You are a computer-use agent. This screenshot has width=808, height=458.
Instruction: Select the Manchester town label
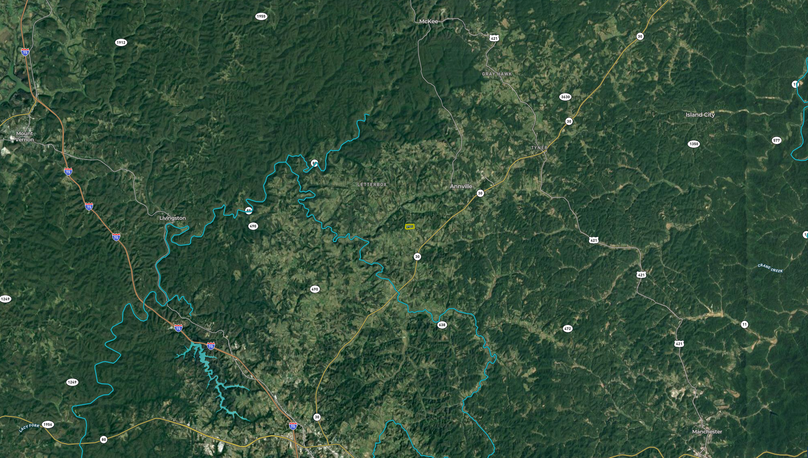(707, 431)
